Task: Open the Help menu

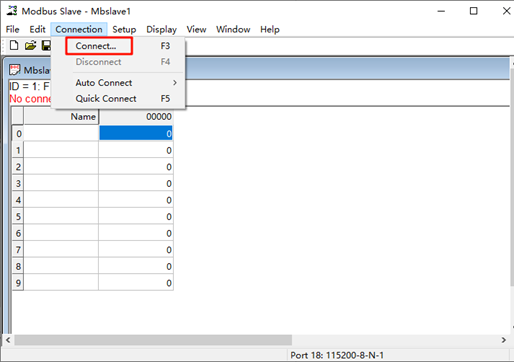Action: click(270, 29)
